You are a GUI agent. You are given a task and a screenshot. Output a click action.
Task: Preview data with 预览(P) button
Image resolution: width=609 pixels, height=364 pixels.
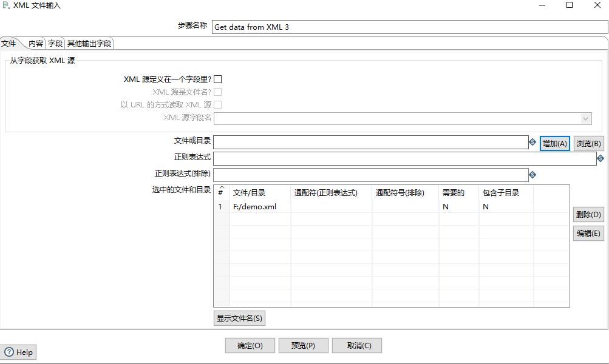point(303,345)
